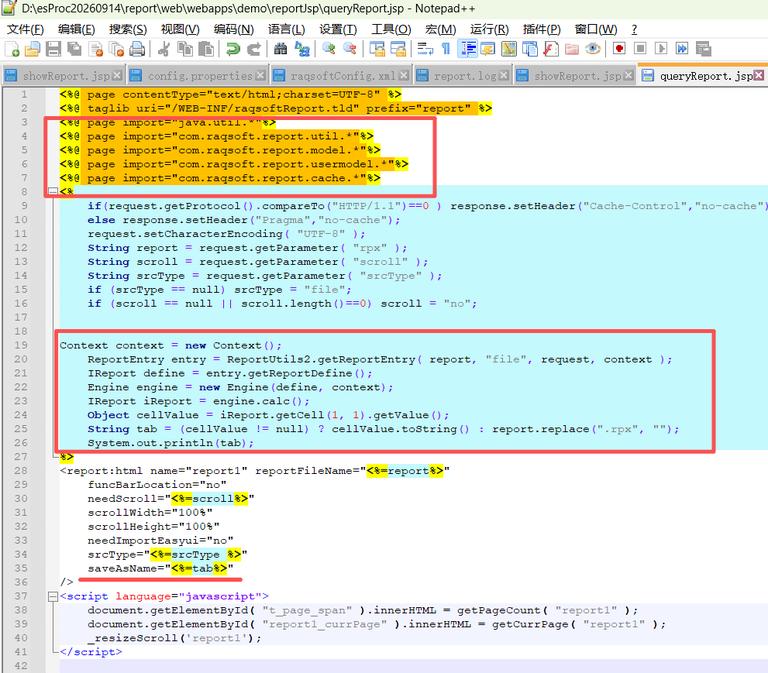Click the Copy icon in the toolbar

pos(185,49)
